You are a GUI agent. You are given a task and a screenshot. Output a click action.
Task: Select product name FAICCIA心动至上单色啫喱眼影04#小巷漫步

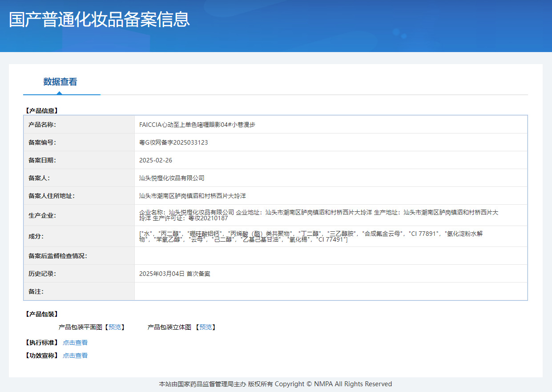coord(197,125)
